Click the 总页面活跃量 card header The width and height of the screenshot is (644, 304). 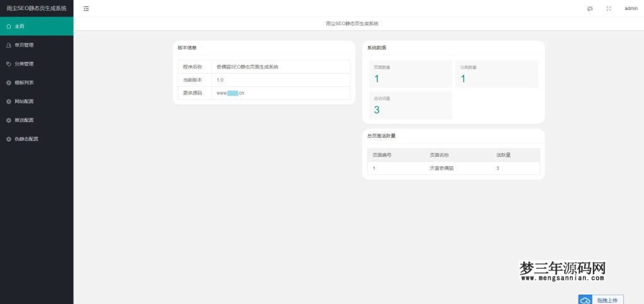tap(453, 136)
